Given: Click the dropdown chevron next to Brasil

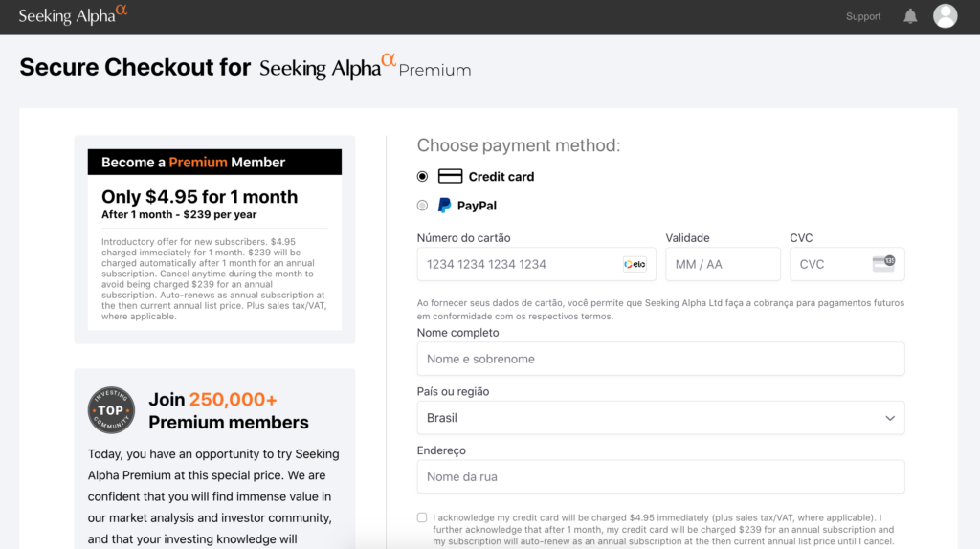Looking at the screenshot, I should pos(890,418).
